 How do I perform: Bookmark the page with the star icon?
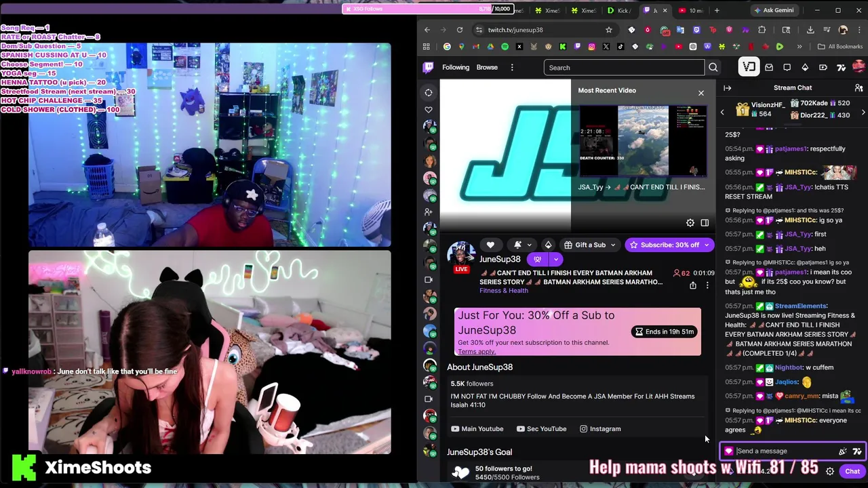pos(609,30)
